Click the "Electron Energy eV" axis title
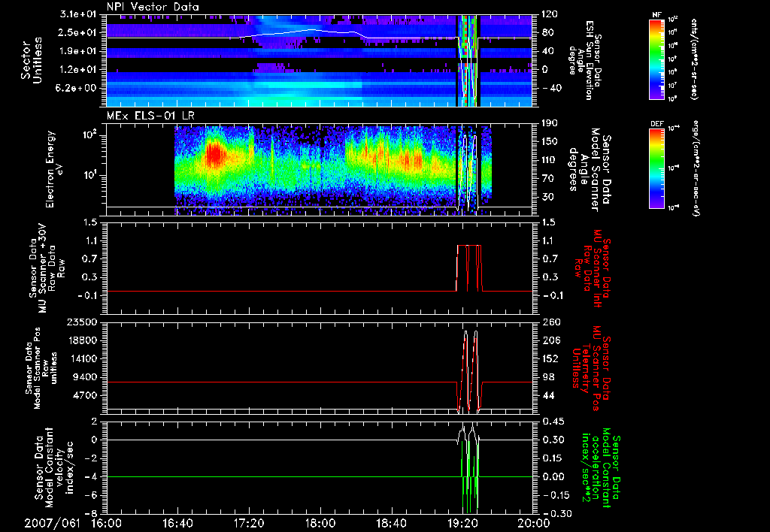 coord(54,169)
